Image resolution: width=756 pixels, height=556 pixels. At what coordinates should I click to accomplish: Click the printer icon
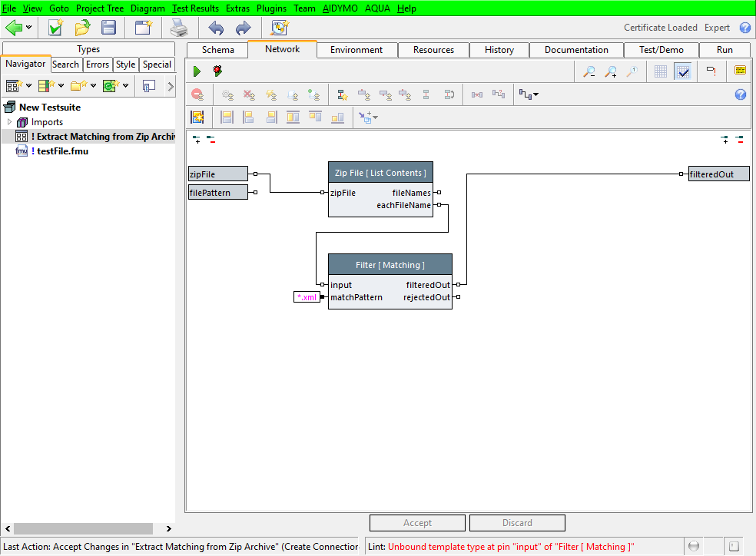click(x=179, y=28)
